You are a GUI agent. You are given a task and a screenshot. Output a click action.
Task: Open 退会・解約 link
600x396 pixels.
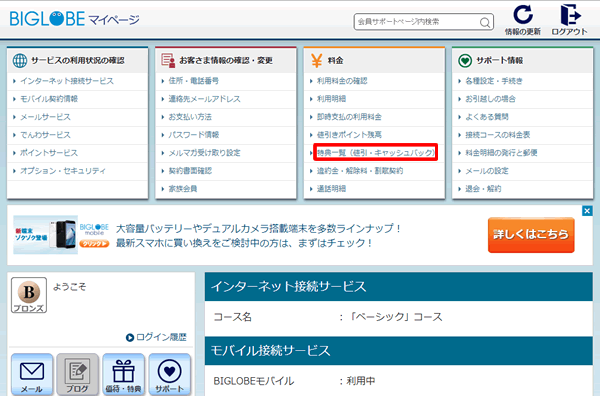click(x=483, y=189)
